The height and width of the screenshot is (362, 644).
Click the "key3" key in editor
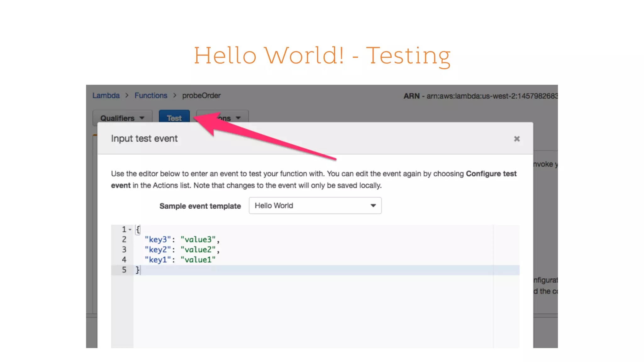coord(158,239)
